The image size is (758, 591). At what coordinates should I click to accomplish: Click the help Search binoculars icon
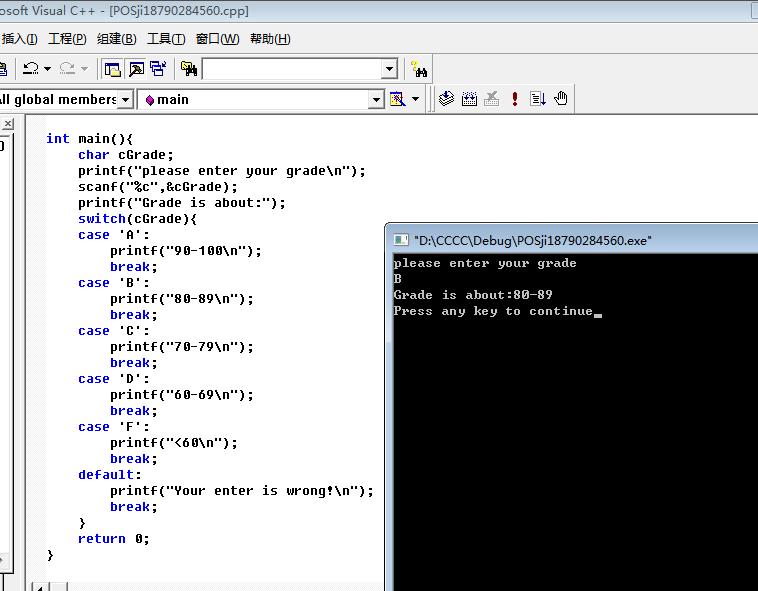point(418,69)
